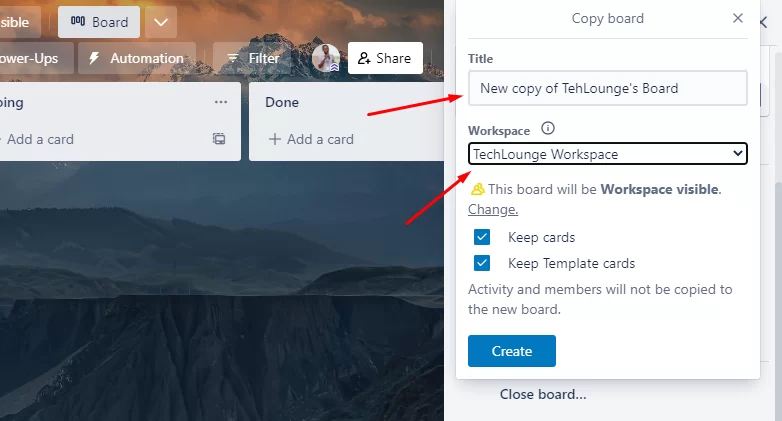Image resolution: width=782 pixels, height=421 pixels.
Task: Click the Automation lightning button
Action: 137,58
